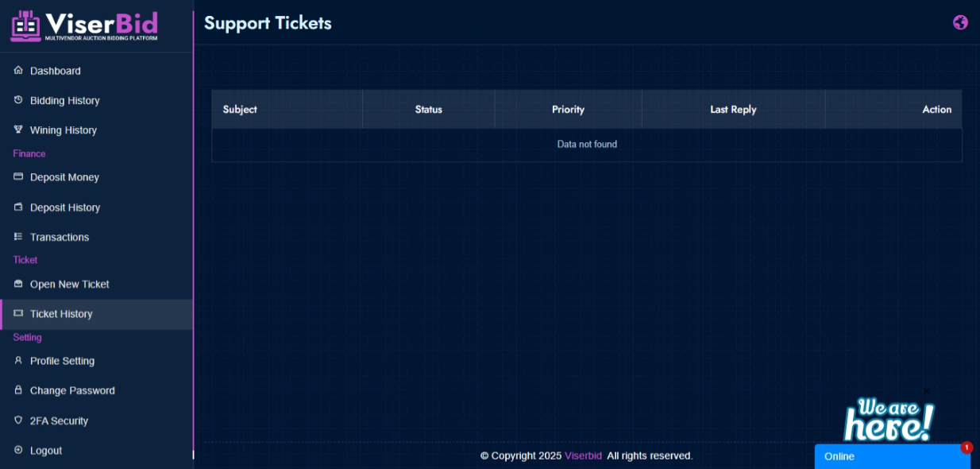Click the Logout arrow icon
The image size is (980, 469).
coord(18,450)
